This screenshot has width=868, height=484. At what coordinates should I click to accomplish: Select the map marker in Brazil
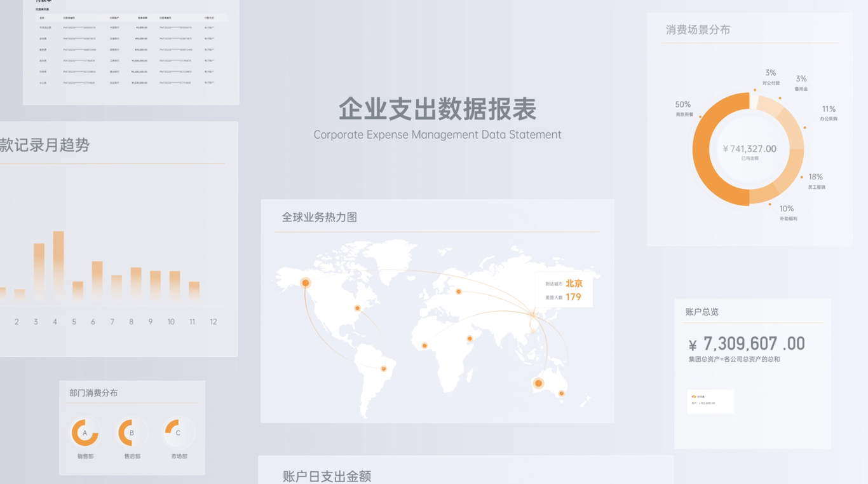[383, 369]
